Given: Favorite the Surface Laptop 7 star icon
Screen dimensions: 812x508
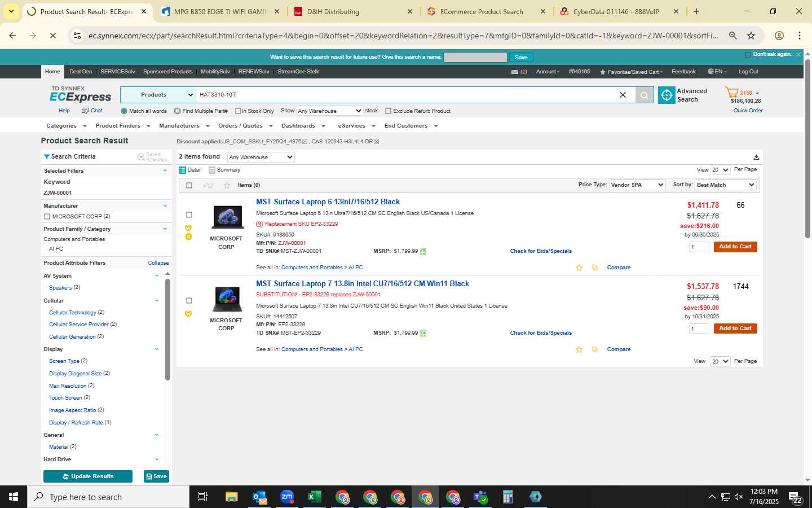Looking at the screenshot, I should [579, 349].
